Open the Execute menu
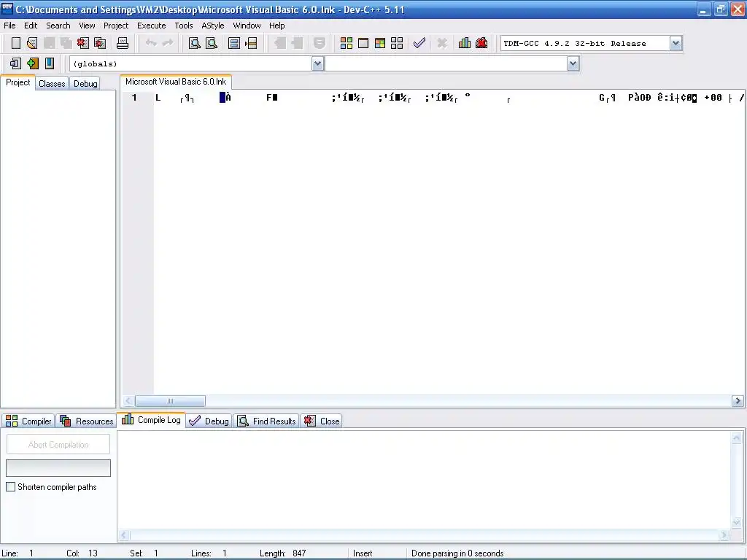 click(x=152, y=26)
